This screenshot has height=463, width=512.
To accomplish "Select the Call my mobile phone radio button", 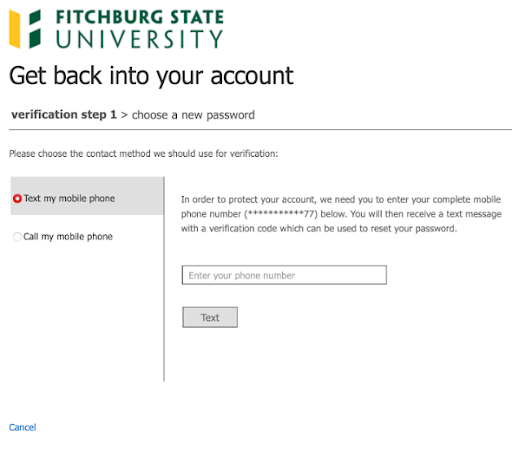I will (17, 237).
